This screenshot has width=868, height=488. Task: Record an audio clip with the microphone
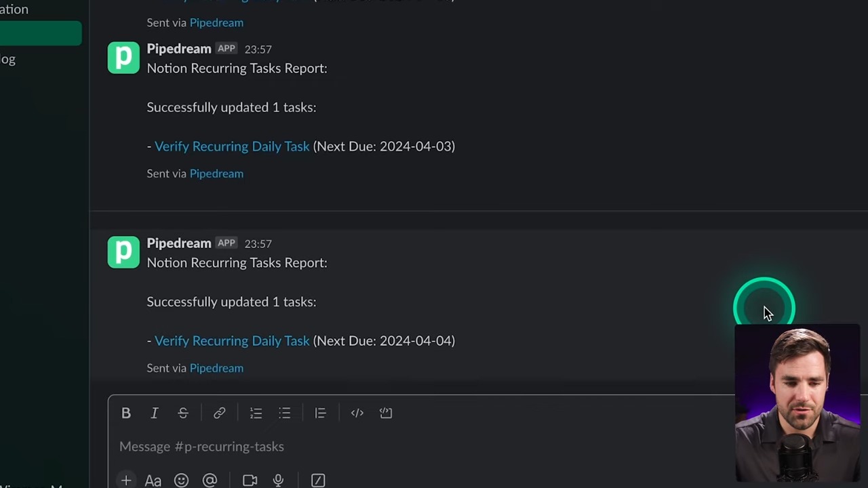pos(278,481)
